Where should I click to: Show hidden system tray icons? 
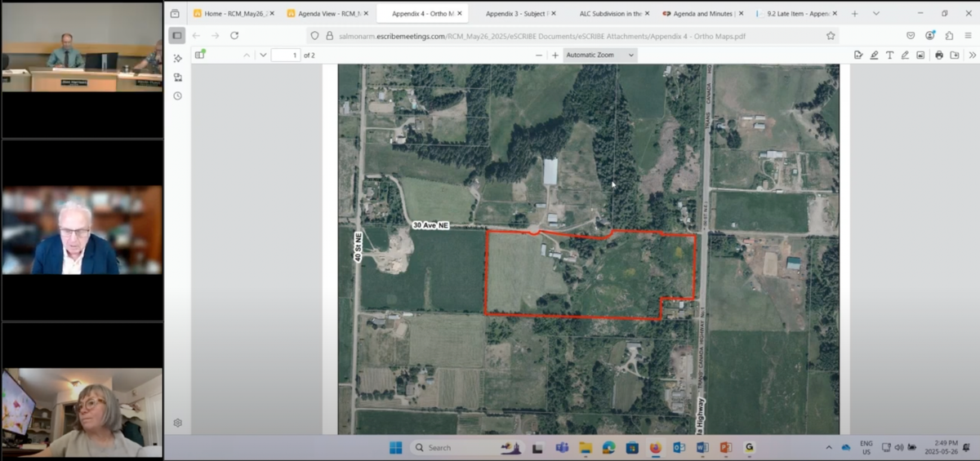pos(829,447)
